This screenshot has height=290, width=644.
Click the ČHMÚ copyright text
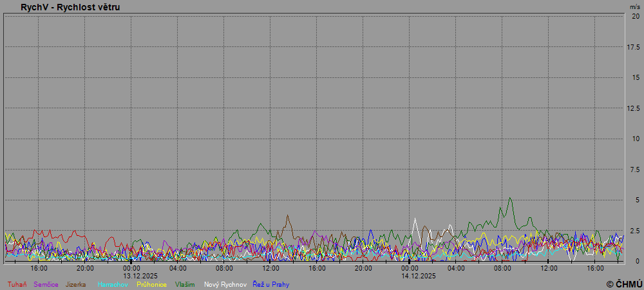pos(623,284)
